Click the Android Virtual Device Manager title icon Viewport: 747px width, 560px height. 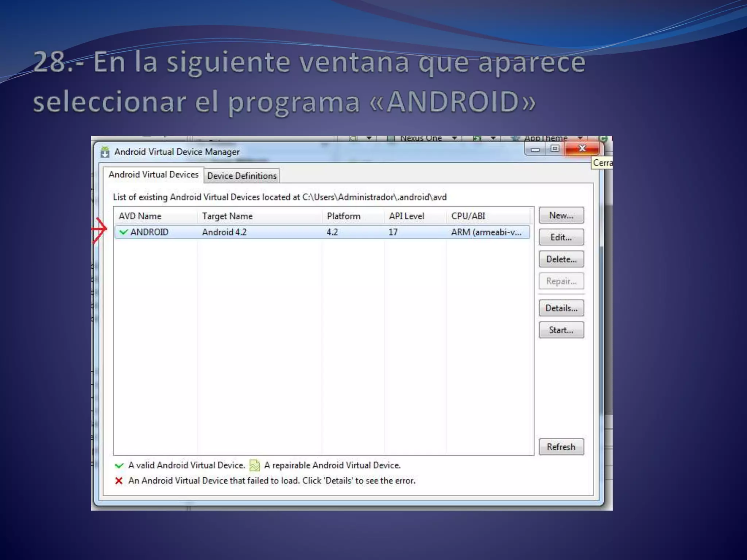pyautogui.click(x=105, y=152)
